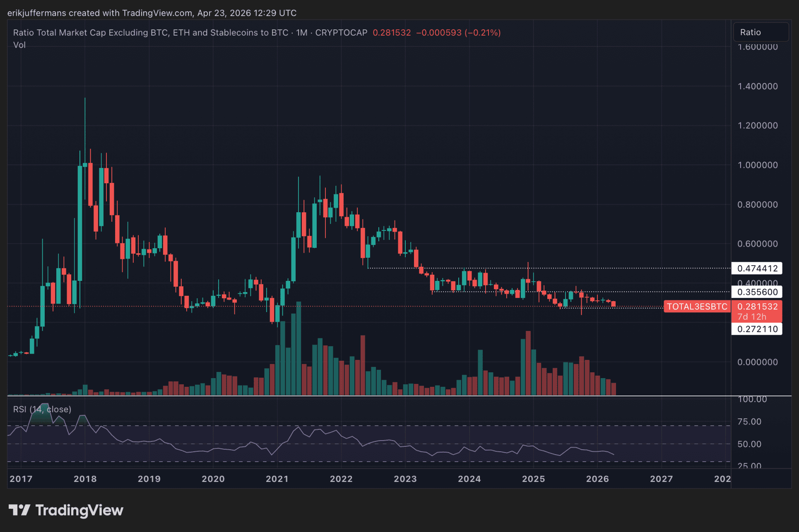Click the 2018 year label on time axis
Screen dimensions: 799x532
pyautogui.click(x=85, y=479)
